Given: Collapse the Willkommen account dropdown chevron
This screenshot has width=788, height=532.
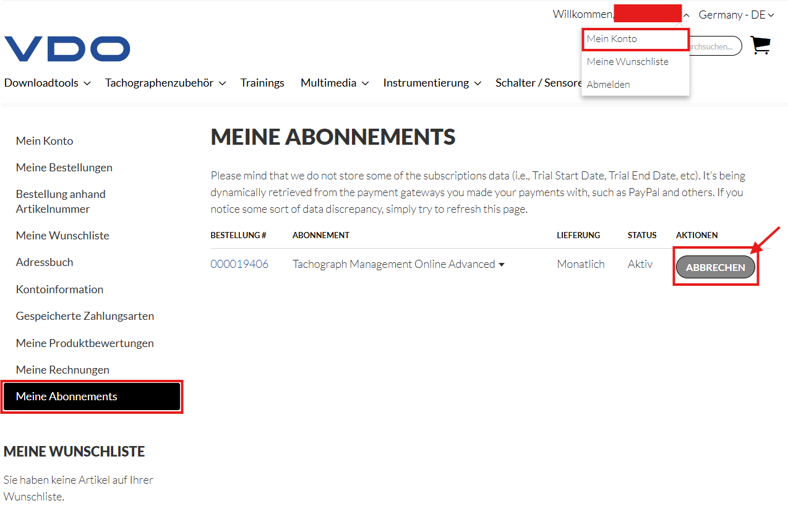Looking at the screenshot, I should pos(686,15).
